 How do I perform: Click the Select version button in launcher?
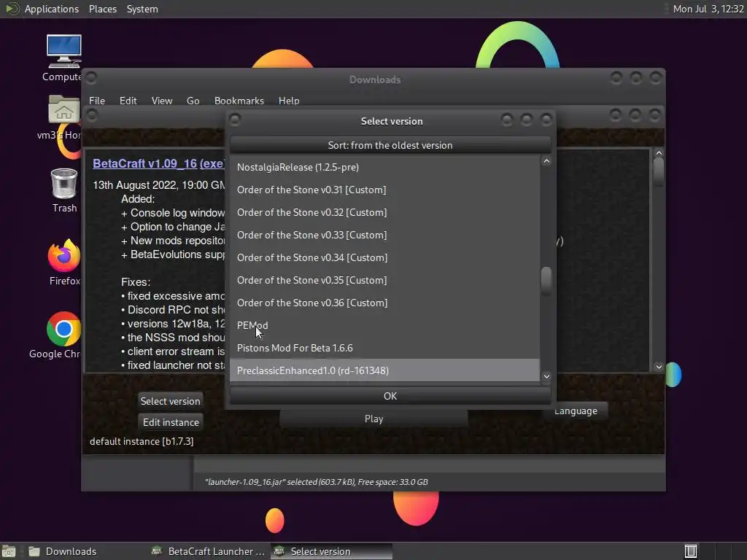pos(170,401)
